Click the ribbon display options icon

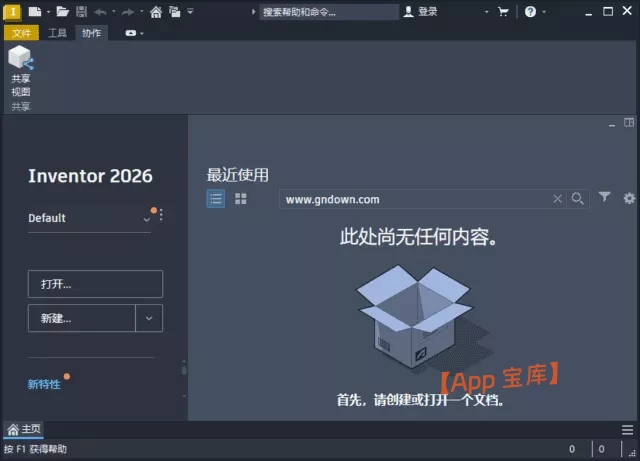pyautogui.click(x=131, y=33)
